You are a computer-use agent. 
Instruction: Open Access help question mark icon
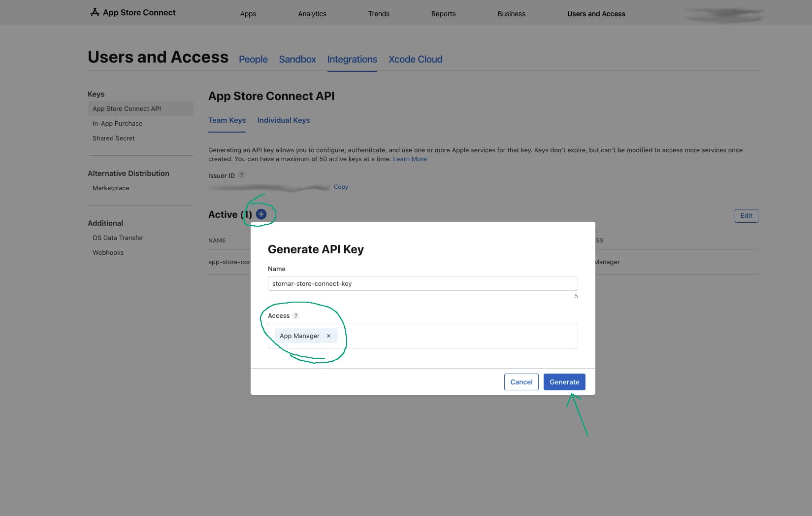295,315
